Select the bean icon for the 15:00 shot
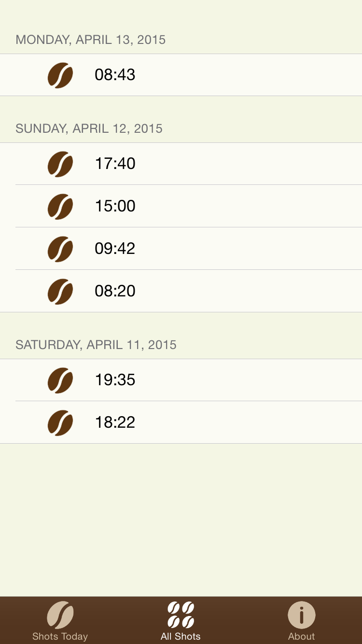 (60, 207)
